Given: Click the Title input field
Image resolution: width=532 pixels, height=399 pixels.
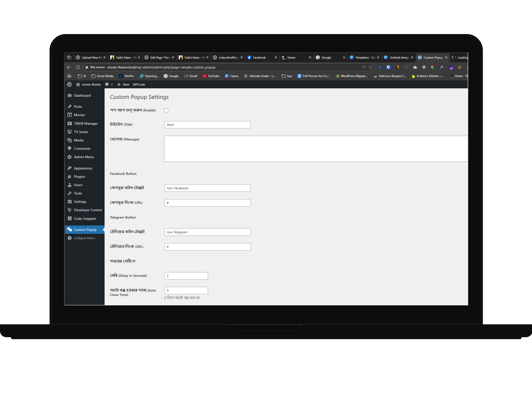Looking at the screenshot, I should (x=207, y=125).
